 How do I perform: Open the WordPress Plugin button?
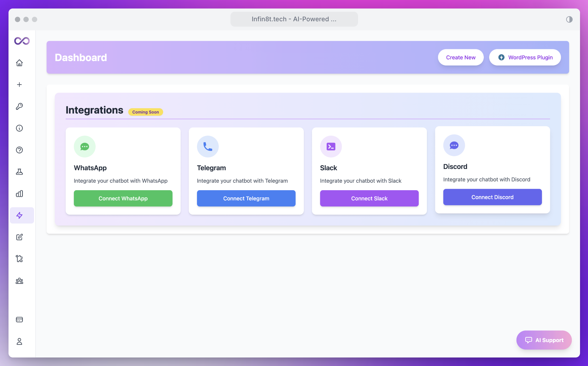point(525,57)
